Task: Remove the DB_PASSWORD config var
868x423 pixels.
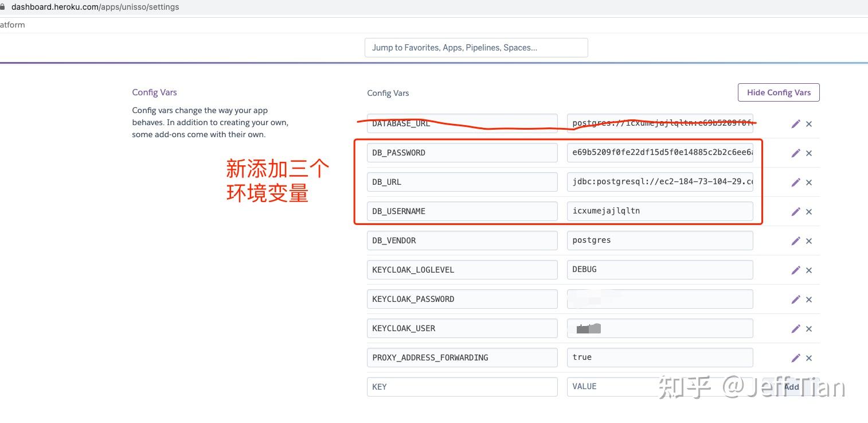Action: 809,153
